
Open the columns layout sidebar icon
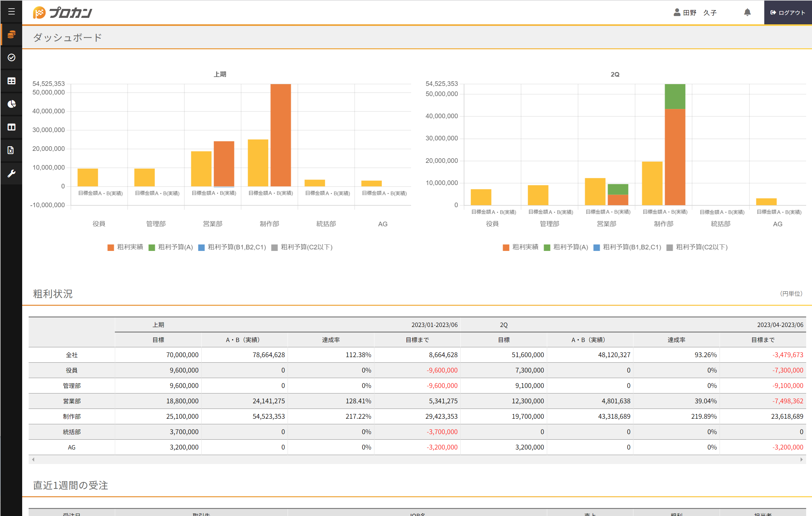[11, 127]
